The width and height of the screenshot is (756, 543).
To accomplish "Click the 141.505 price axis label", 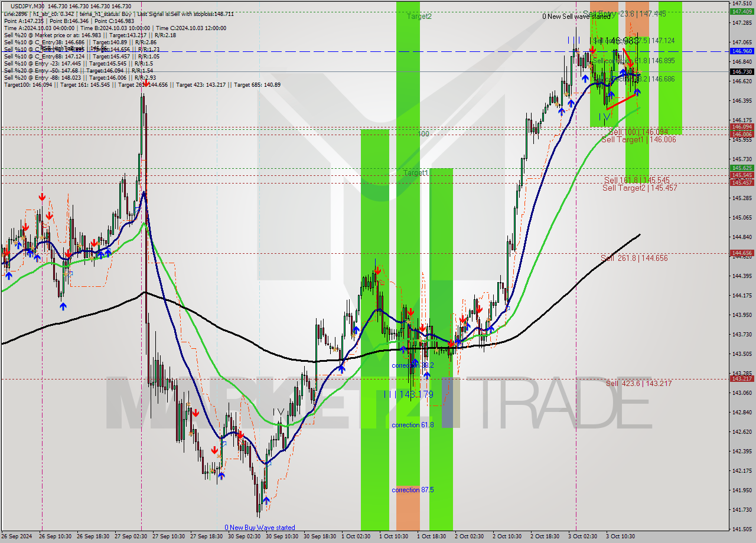I will click(742, 529).
